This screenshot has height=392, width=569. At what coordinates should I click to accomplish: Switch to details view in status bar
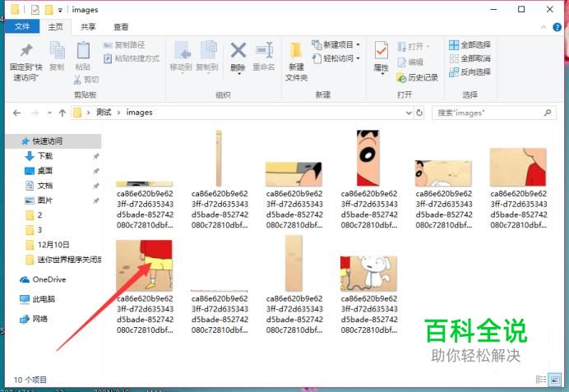pos(541,380)
